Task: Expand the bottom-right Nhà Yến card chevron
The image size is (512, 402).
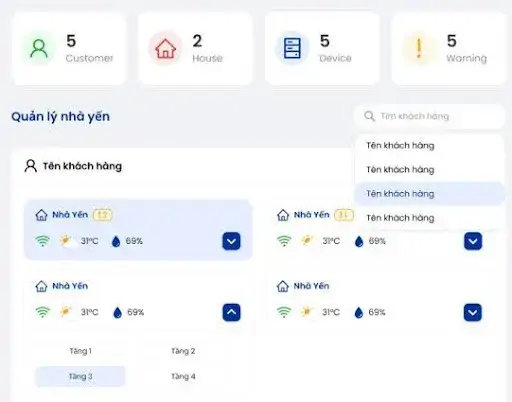Action: [473, 312]
